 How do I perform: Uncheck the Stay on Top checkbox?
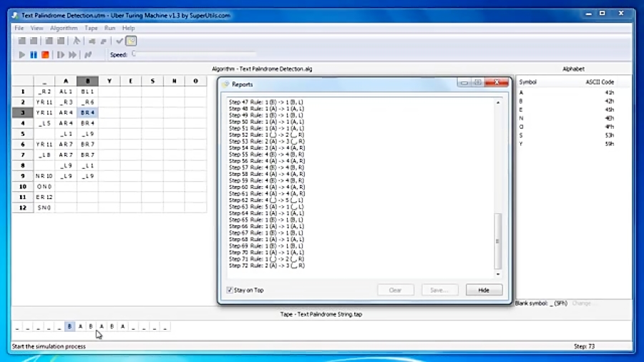click(x=230, y=290)
